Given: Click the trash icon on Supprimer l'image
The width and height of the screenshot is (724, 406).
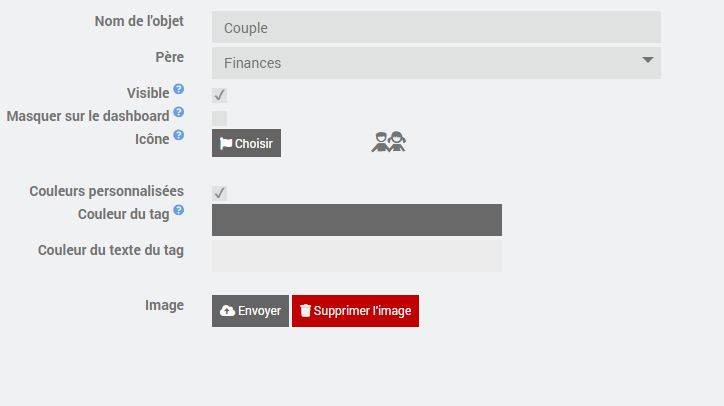Looking at the screenshot, I should 305,311.
